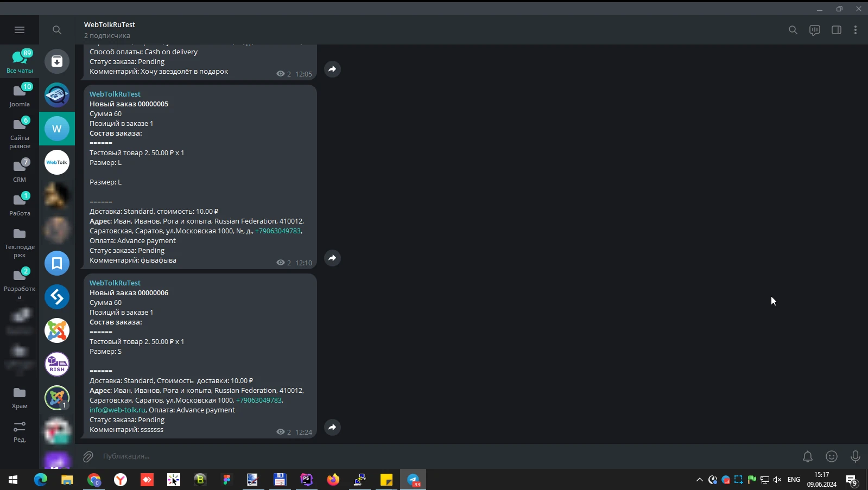Expand hidden system tray icons chevron
This screenshot has width=868, height=490.
(x=699, y=480)
